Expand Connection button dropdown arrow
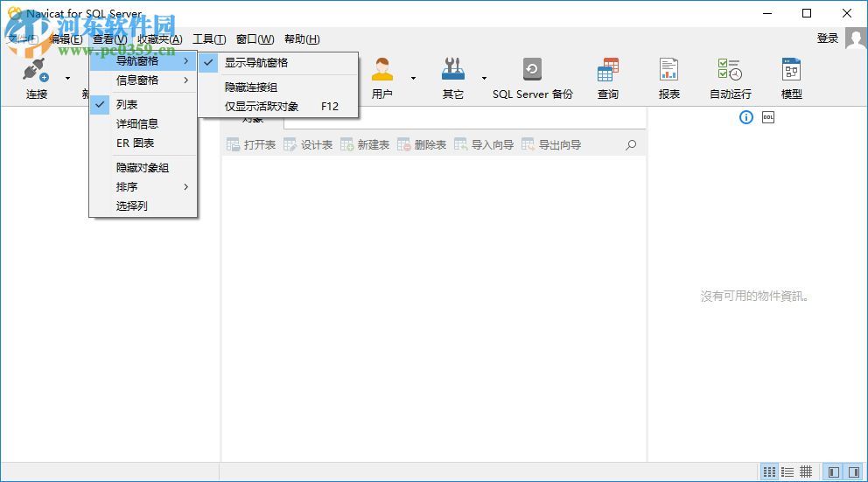 click(67, 78)
